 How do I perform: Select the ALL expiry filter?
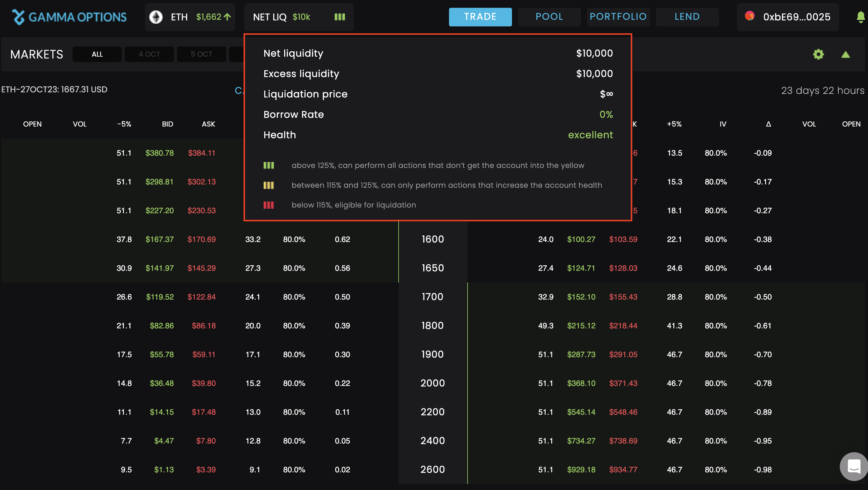click(x=97, y=54)
